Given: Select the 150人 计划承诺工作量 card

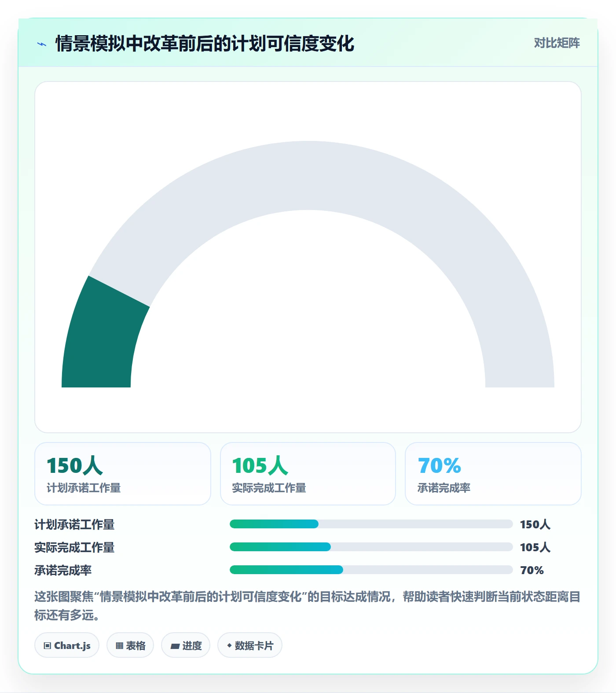Looking at the screenshot, I should coord(123,474).
